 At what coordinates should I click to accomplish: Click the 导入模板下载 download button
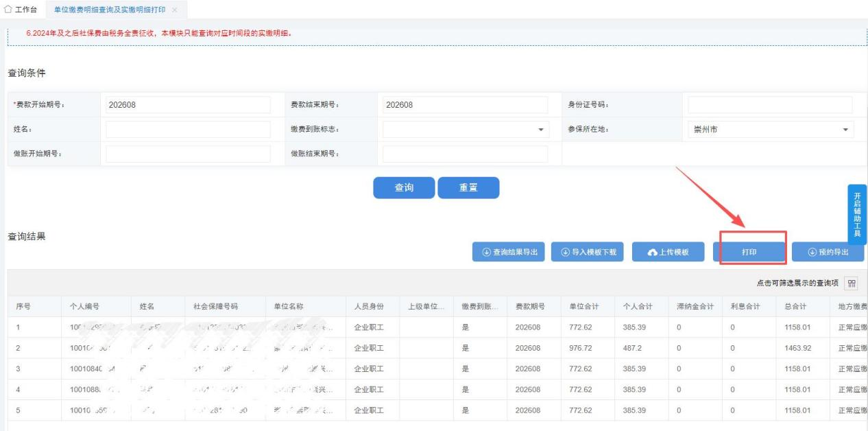coord(588,253)
